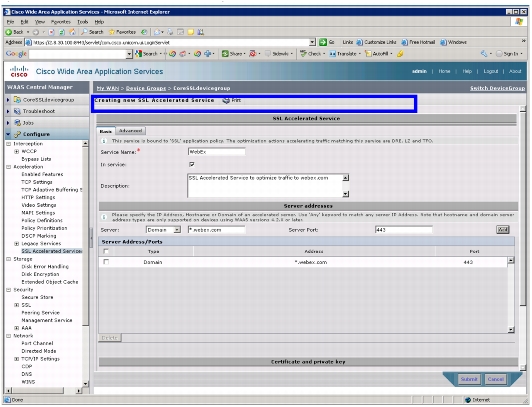Click the Logout link in header
Image resolution: width=532 pixels, height=407 pixels.
491,71
